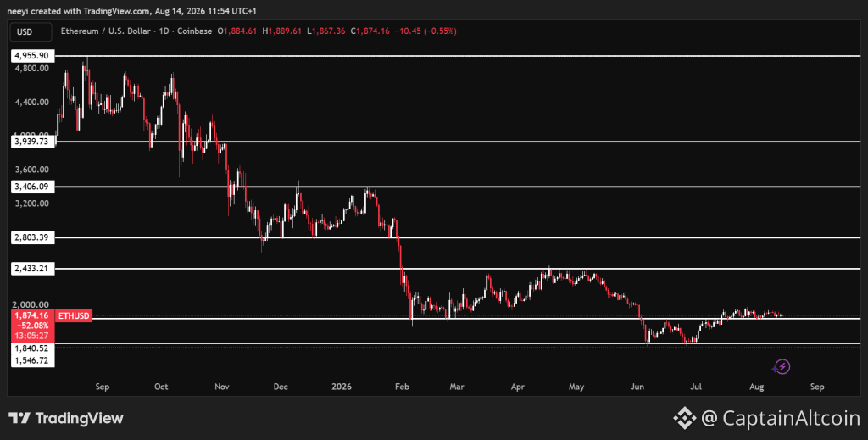Click the red ETHUSD symbol tag
The width and height of the screenshot is (868, 440).
[74, 316]
